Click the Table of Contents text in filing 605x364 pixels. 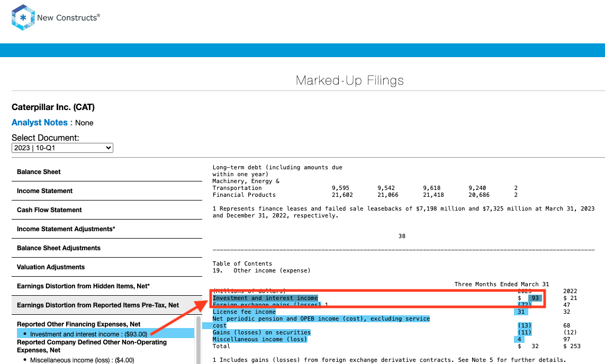pos(242,264)
